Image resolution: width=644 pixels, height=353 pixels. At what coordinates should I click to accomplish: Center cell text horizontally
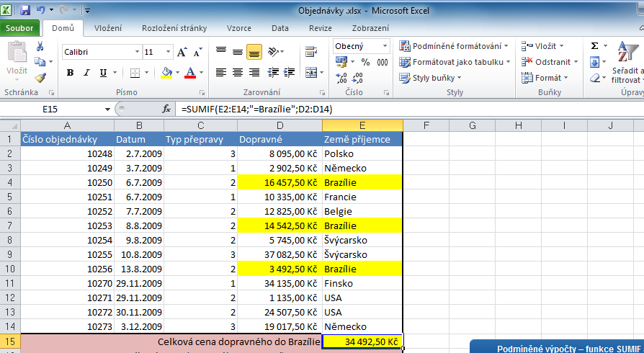238,72
